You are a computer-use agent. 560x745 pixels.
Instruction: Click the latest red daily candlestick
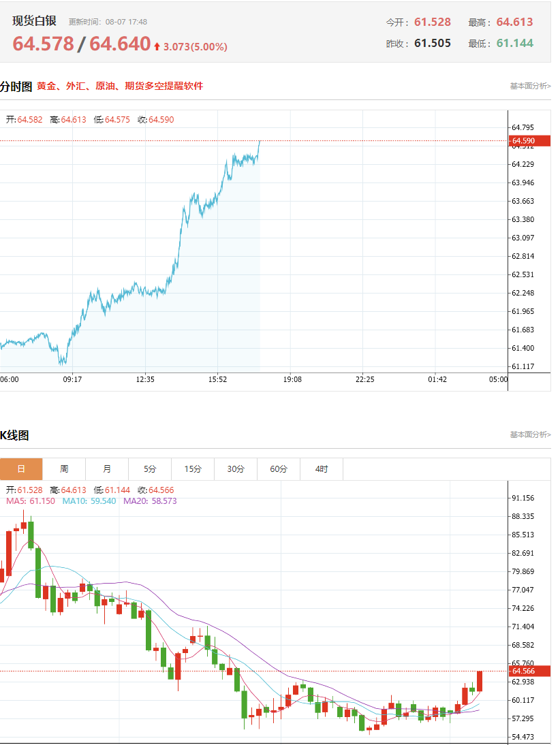[480, 681]
